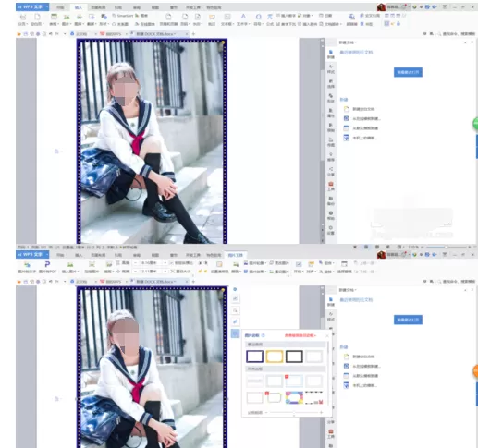Click the Picture to Text icon
Image resolution: width=478 pixels, height=448 pixels.
pos(27,267)
